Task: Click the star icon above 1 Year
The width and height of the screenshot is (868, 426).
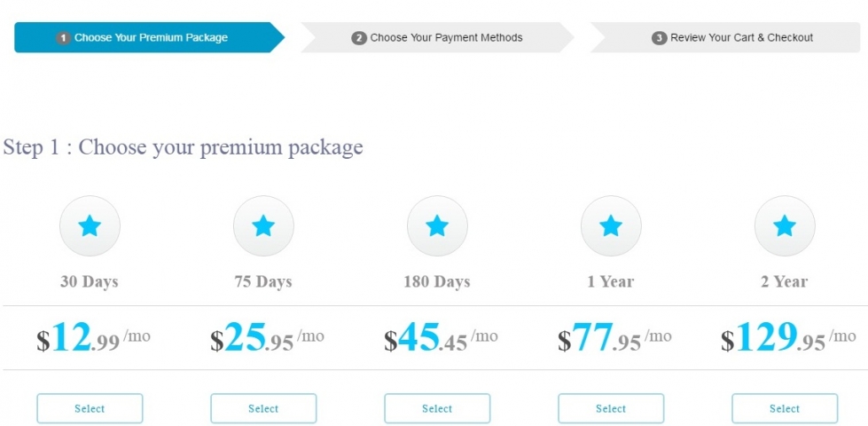Action: coord(611,226)
